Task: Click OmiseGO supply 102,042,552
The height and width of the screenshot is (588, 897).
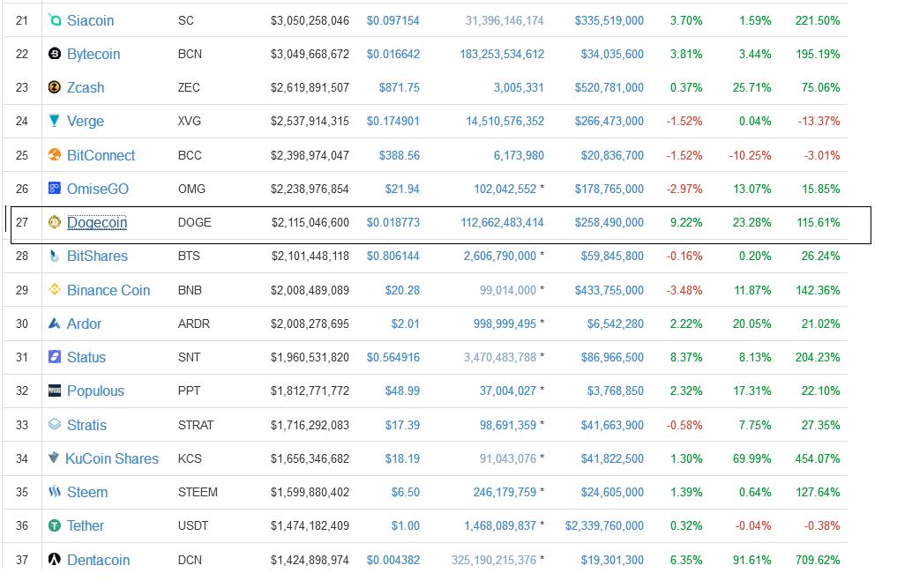Action: point(505,189)
